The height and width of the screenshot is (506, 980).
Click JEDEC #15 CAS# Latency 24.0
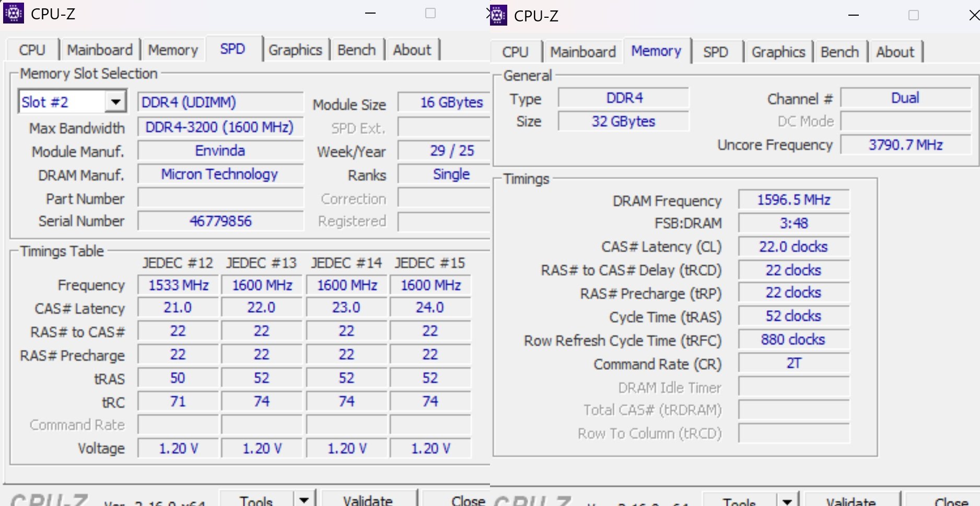coord(430,307)
